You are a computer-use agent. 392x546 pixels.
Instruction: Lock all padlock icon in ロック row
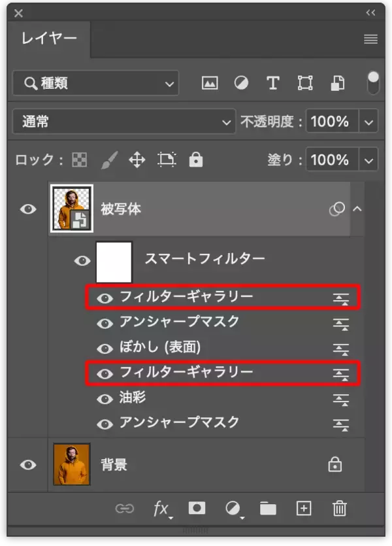(196, 160)
